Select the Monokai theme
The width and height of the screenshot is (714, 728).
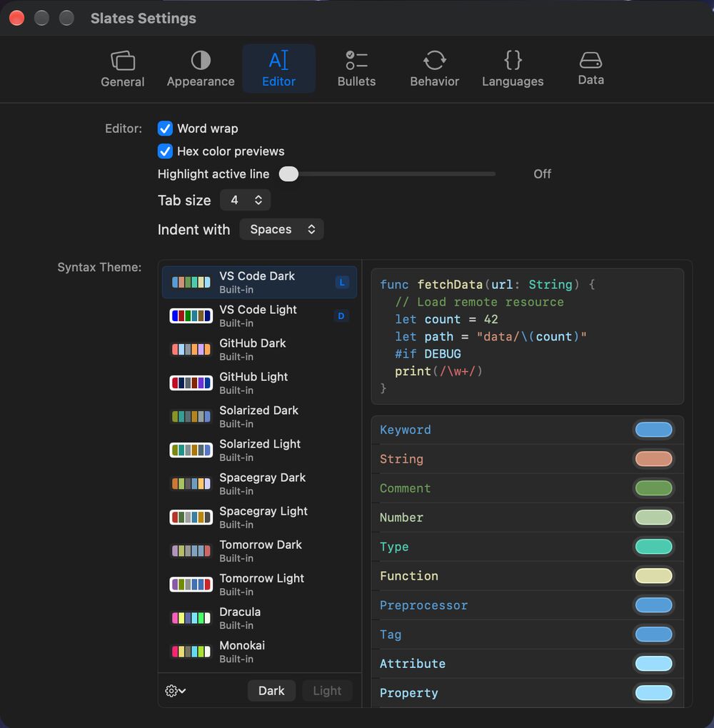click(x=259, y=652)
